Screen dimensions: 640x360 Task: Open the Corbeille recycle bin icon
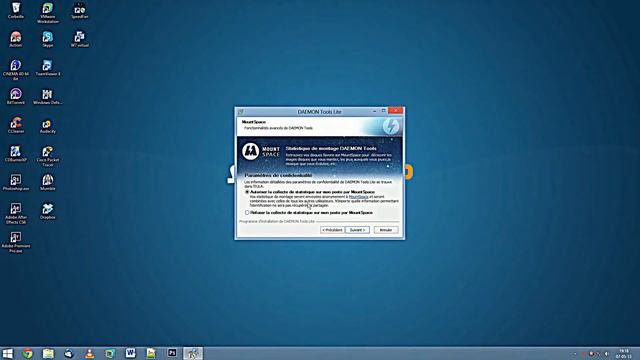[x=16, y=10]
